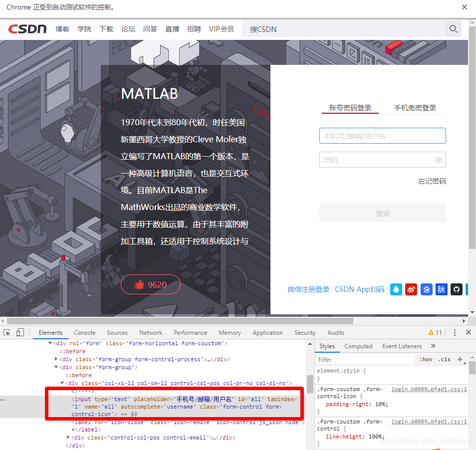Close the DevTools panel
The image size is (476, 450).
pos(469,333)
